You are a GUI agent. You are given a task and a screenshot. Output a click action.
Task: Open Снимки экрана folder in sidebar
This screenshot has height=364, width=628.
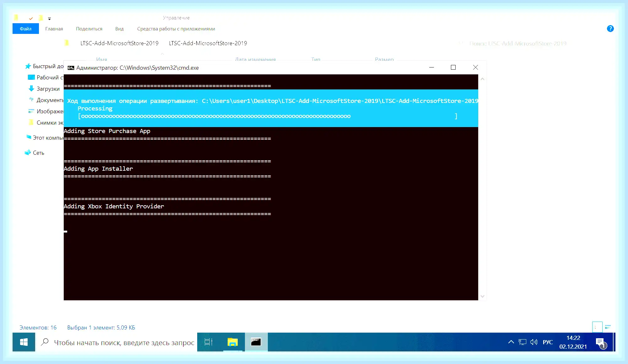click(x=46, y=123)
